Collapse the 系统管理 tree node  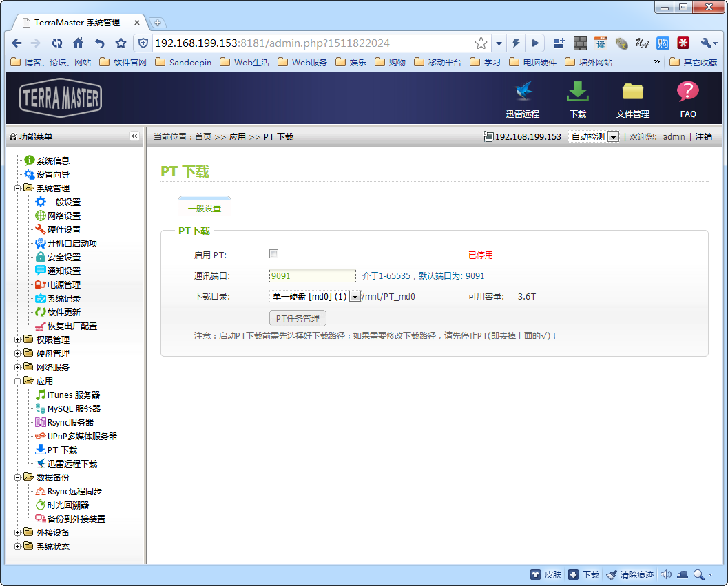point(17,188)
